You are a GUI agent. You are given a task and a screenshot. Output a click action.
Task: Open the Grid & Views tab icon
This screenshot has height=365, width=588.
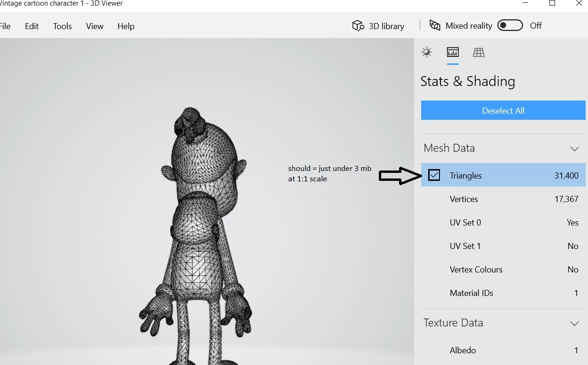pos(478,52)
